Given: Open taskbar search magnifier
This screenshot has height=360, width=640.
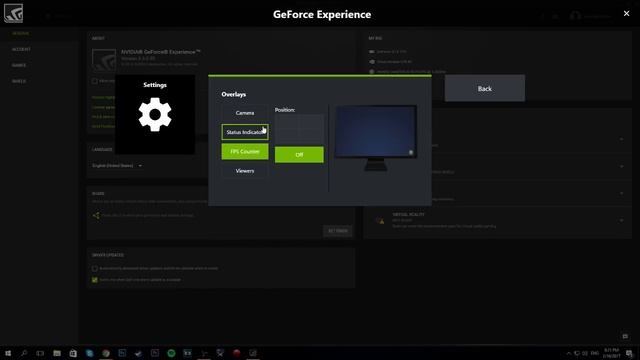Looking at the screenshot, I should [x=24, y=353].
